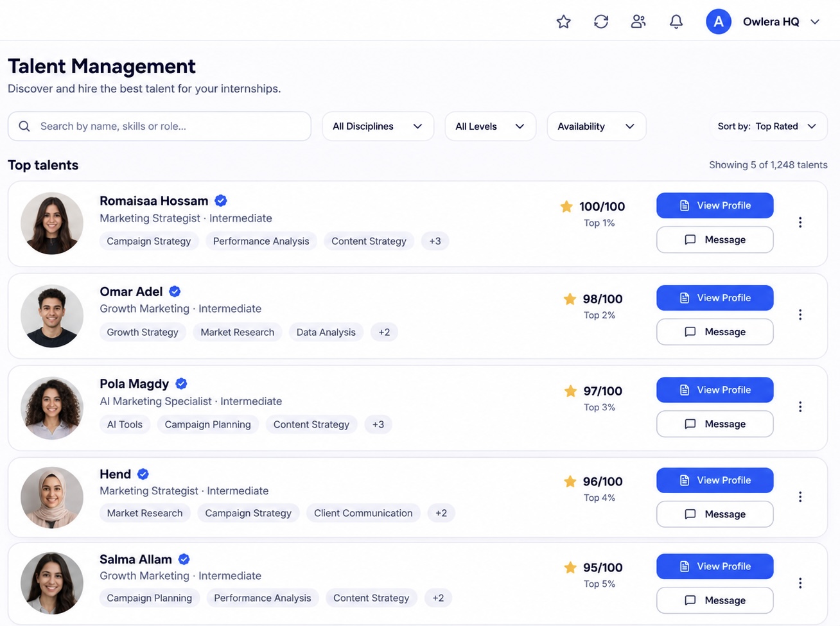The width and height of the screenshot is (840, 626).
Task: Expand the Owlera HQ account chevron
Action: (815, 22)
